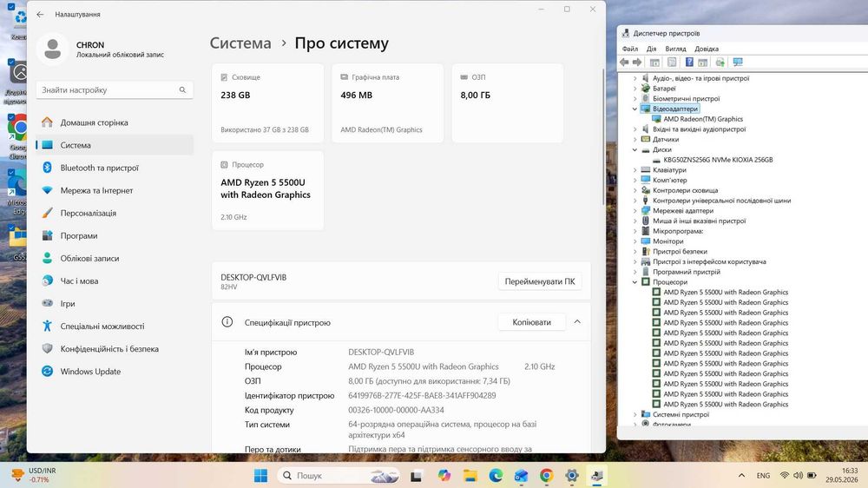Click blue Help icon in Device Manager toolbar
This screenshot has width=868, height=488.
pos(689,62)
